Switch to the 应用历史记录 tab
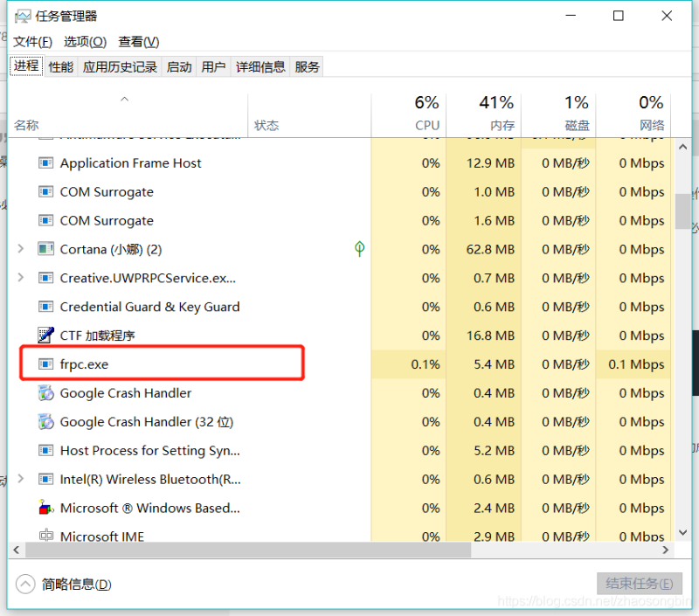 pos(120,67)
